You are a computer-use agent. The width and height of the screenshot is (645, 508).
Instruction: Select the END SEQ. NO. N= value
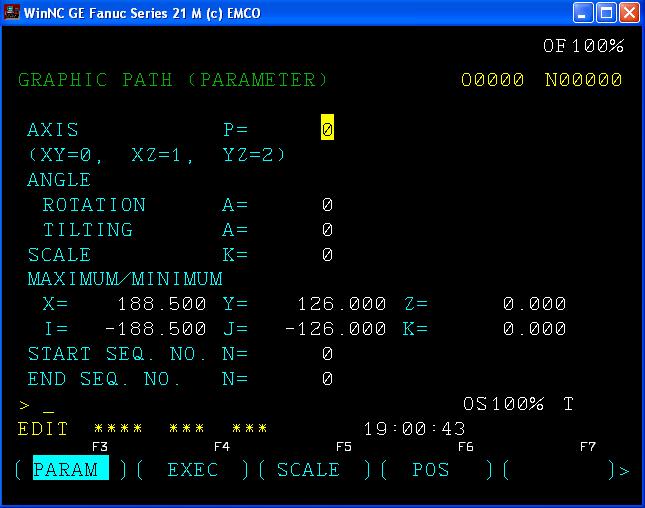(x=327, y=379)
